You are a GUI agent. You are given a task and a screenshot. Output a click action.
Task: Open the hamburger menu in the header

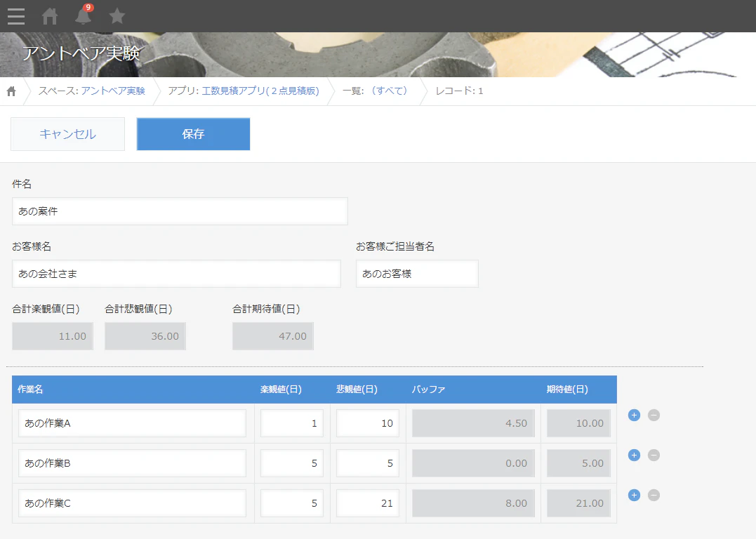(x=16, y=16)
